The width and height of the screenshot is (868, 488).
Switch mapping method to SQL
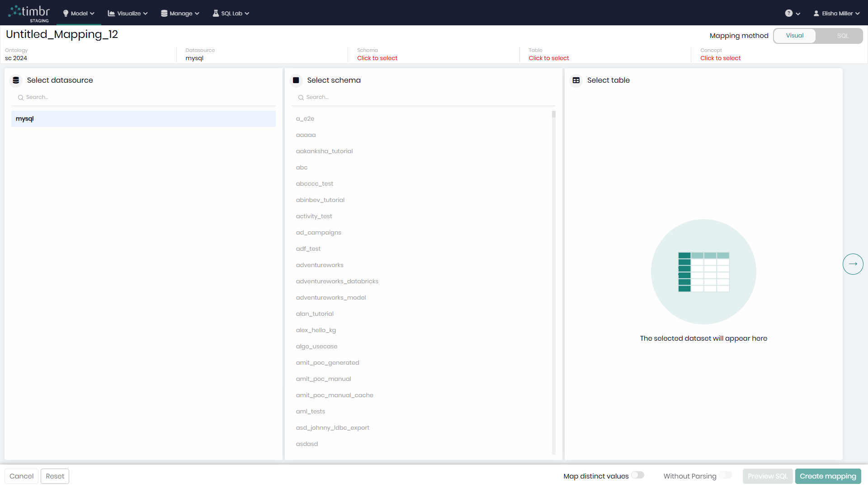click(x=842, y=35)
